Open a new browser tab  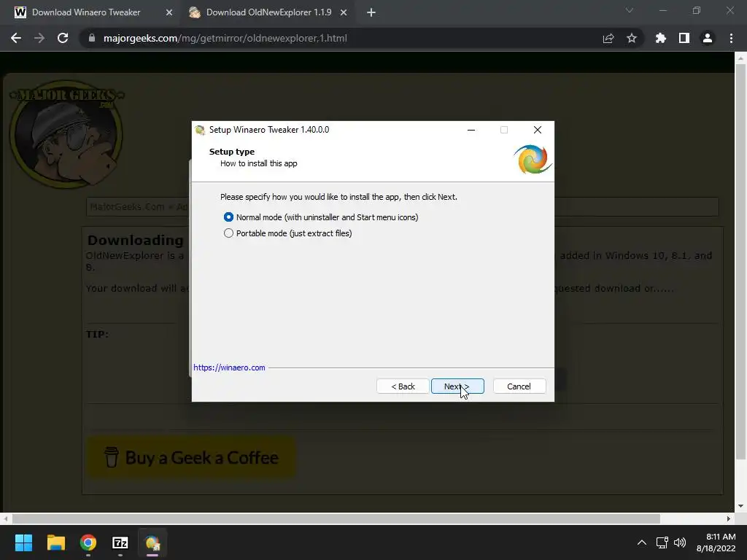click(x=371, y=13)
